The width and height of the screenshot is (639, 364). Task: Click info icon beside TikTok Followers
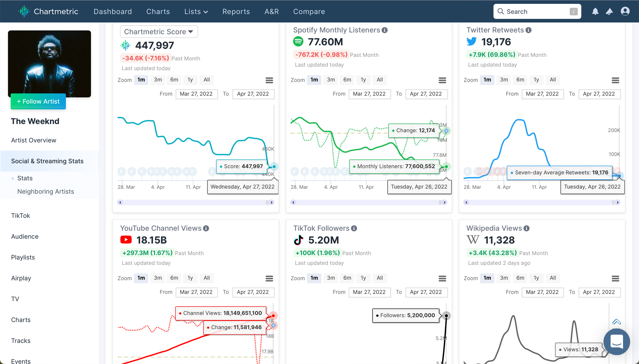click(x=354, y=228)
